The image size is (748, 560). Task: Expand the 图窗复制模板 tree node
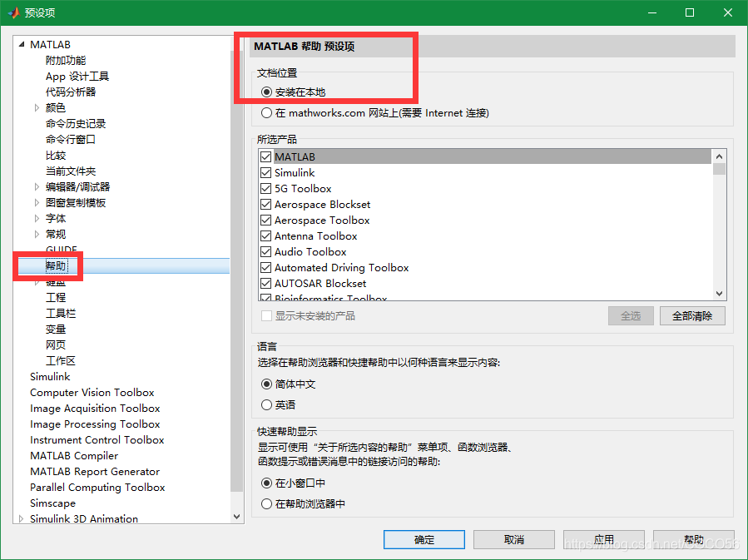(37, 202)
